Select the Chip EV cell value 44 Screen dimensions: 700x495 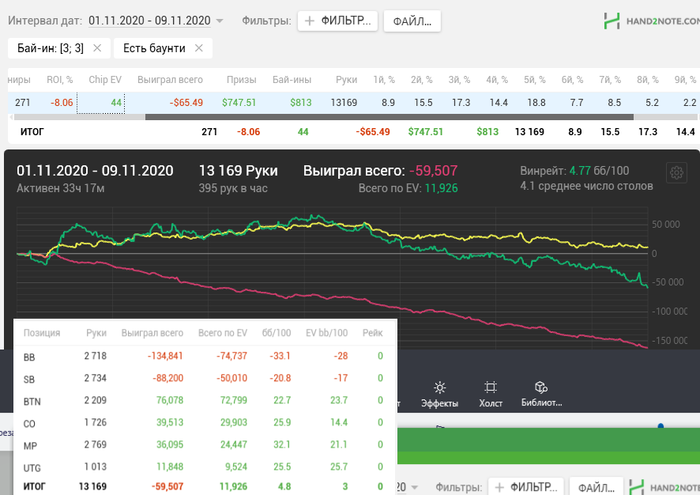101,103
